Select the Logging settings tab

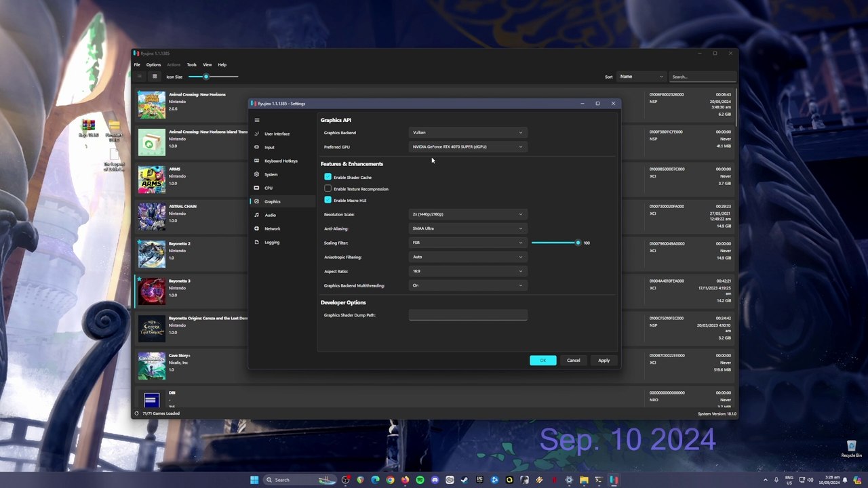281,242
